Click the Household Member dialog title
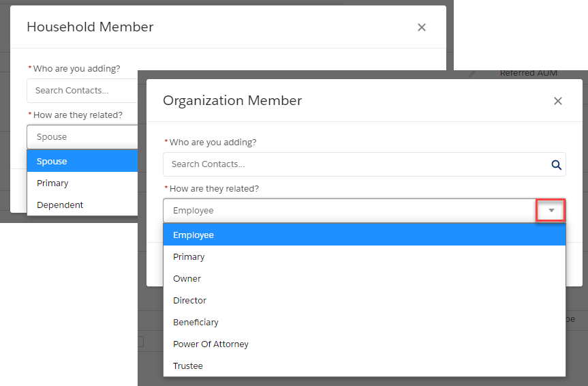The height and width of the screenshot is (386, 588). (90, 27)
